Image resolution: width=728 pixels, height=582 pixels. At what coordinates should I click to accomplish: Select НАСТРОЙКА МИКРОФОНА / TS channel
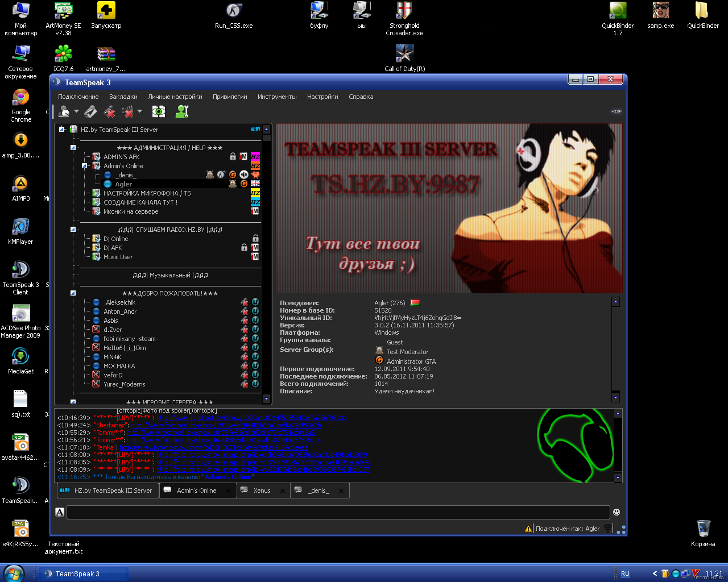[147, 193]
